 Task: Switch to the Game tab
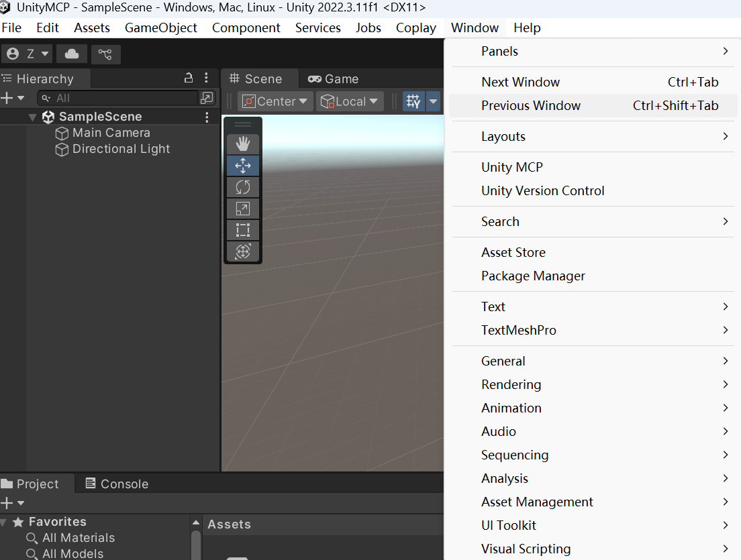coord(333,79)
